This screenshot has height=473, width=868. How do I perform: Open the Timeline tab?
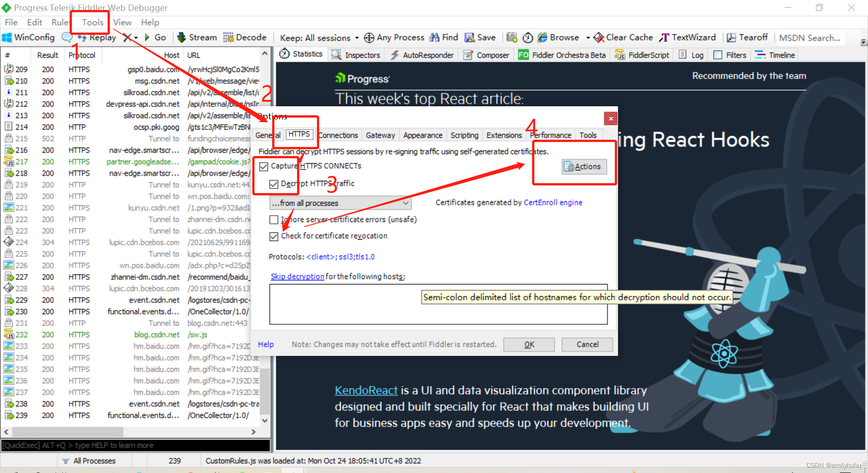[775, 55]
